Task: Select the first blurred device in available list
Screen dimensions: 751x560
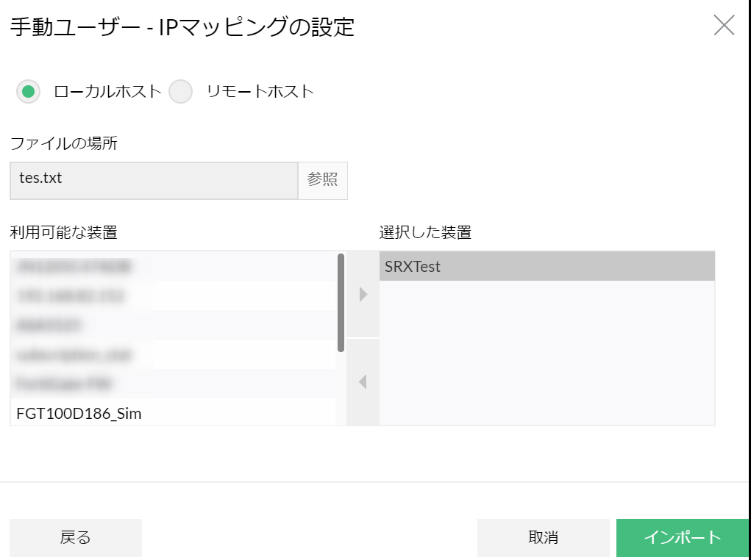Action: point(74,267)
